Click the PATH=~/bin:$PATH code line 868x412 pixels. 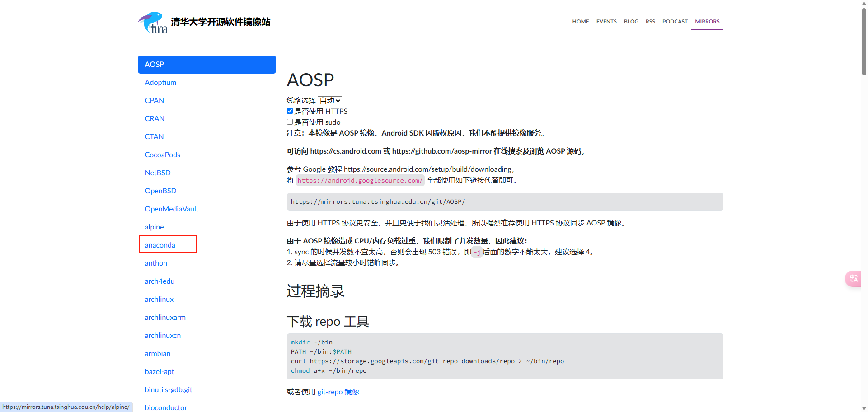tap(321, 352)
